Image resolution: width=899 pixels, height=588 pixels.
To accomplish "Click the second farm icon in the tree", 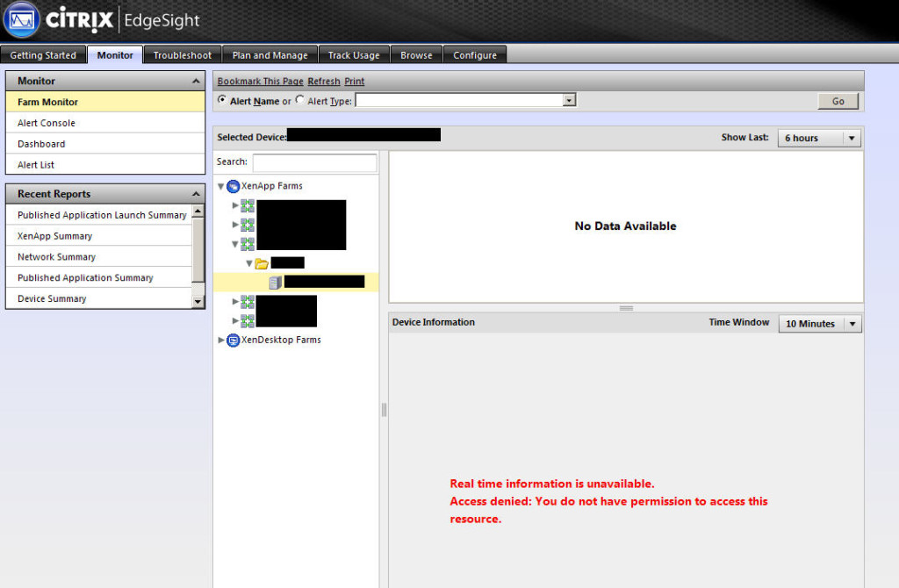I will (246, 224).
